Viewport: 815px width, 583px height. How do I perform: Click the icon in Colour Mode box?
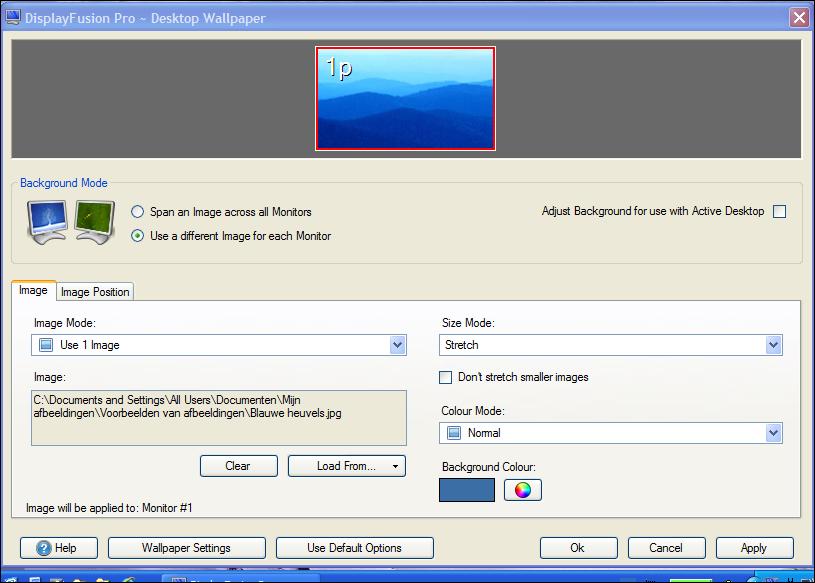pyautogui.click(x=453, y=433)
